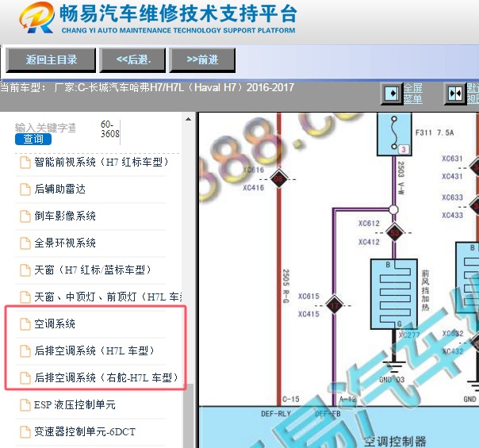The width and height of the screenshot is (479, 448).
Task: Click the XC433 connector label
Action: coord(452,216)
